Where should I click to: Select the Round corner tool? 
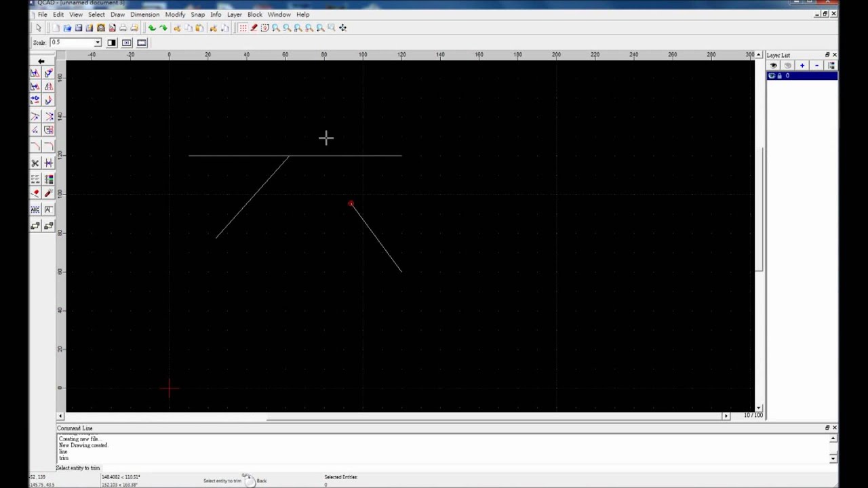click(48, 146)
